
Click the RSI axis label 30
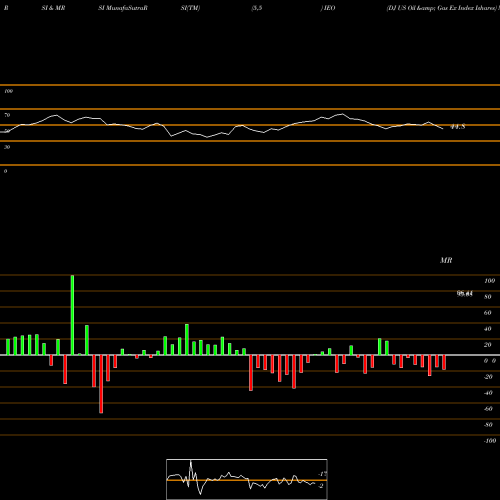pyautogui.click(x=7, y=147)
